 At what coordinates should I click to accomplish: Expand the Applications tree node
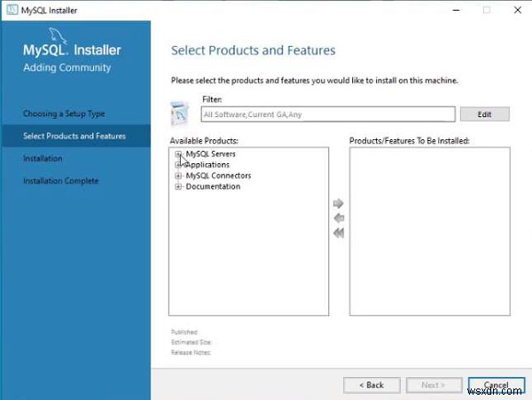click(x=178, y=165)
